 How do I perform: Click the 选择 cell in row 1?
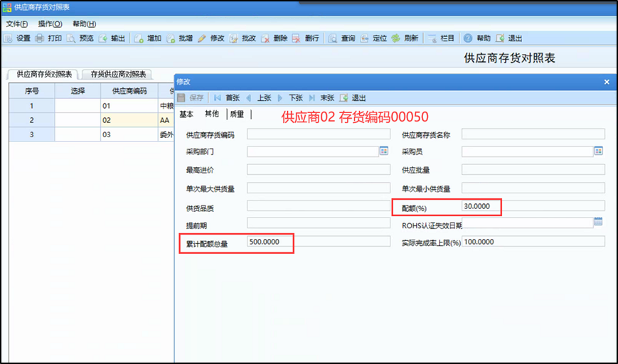78,106
